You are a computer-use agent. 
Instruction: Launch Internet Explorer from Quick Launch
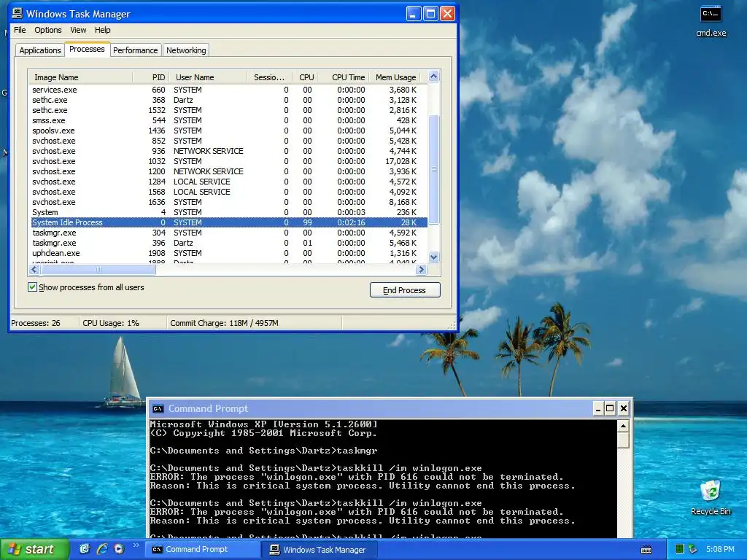[101, 549]
